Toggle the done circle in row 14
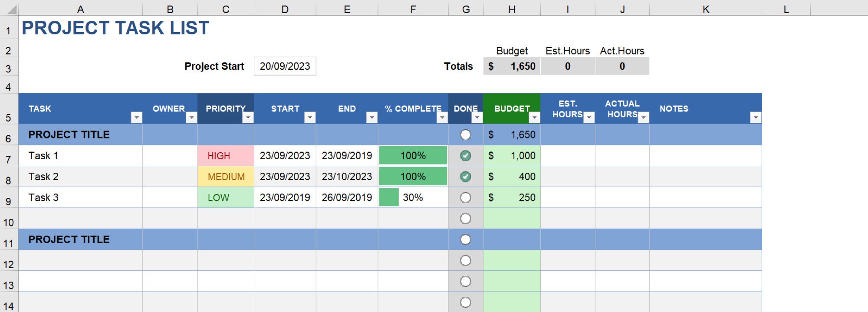Viewport: 868px width, 312px height. [x=466, y=302]
